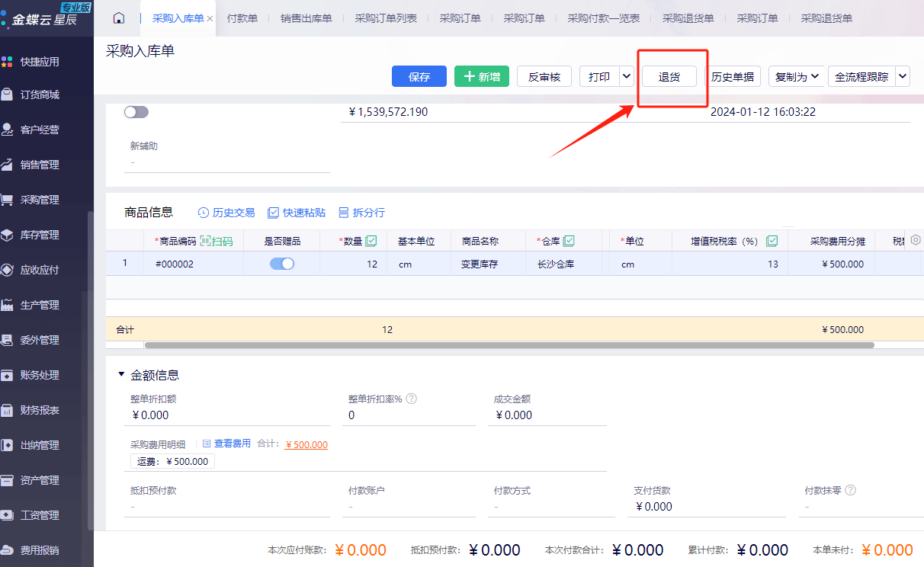Click the 新增 button
Screen dimensions: 924x567
pos(482,76)
